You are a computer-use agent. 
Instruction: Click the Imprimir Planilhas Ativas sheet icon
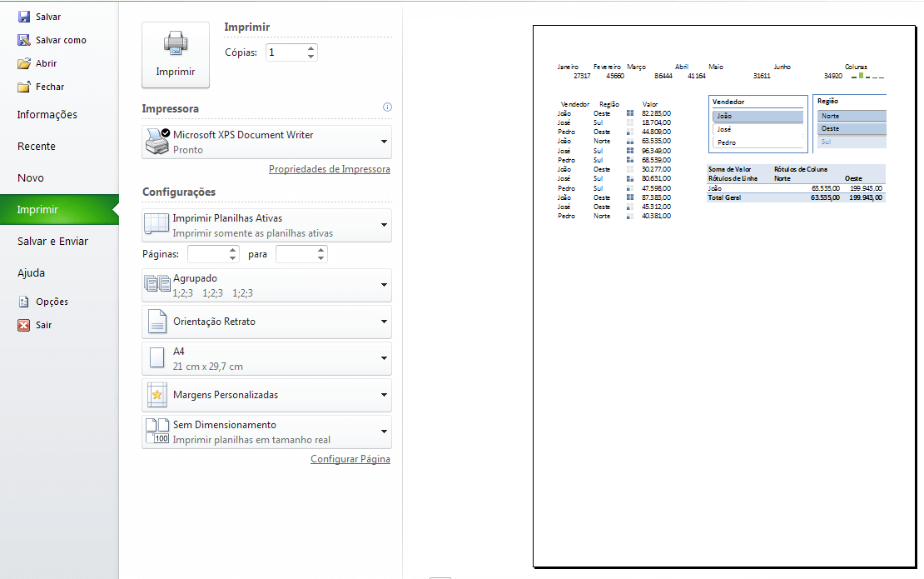[156, 225]
